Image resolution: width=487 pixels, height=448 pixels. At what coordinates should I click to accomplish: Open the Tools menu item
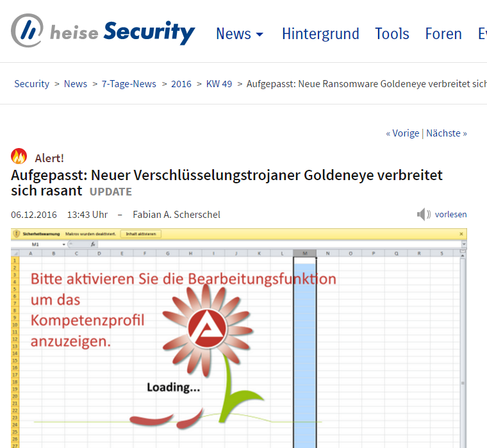click(392, 34)
